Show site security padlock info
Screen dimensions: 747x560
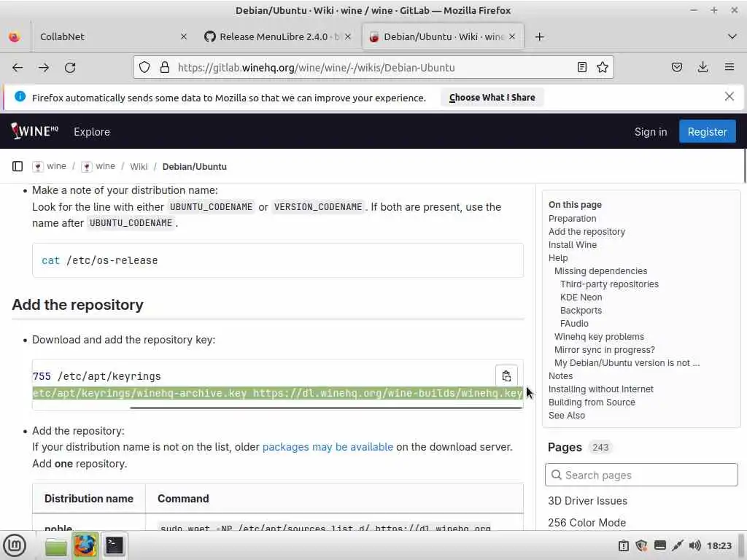[165, 68]
